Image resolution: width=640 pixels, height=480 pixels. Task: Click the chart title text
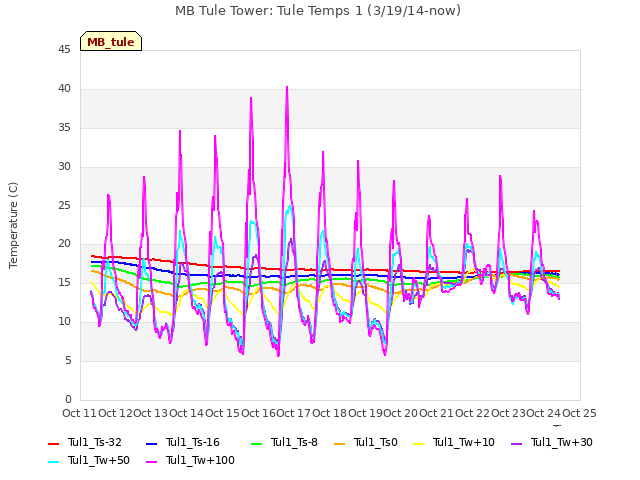(x=318, y=11)
